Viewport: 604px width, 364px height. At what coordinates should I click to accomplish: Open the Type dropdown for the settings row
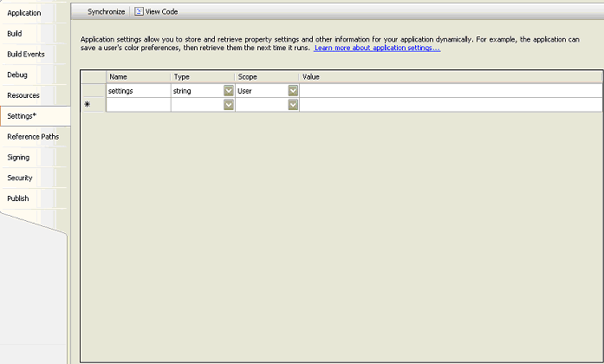tap(229, 91)
